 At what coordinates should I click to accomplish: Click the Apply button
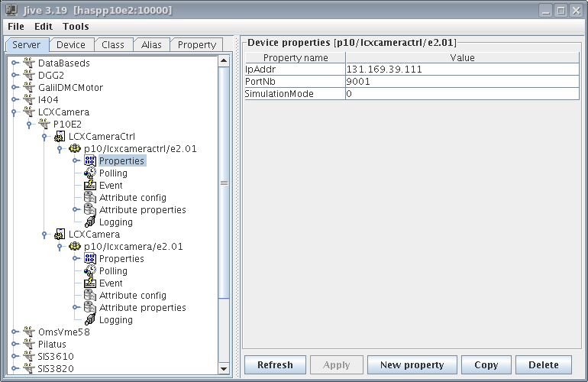(337, 364)
